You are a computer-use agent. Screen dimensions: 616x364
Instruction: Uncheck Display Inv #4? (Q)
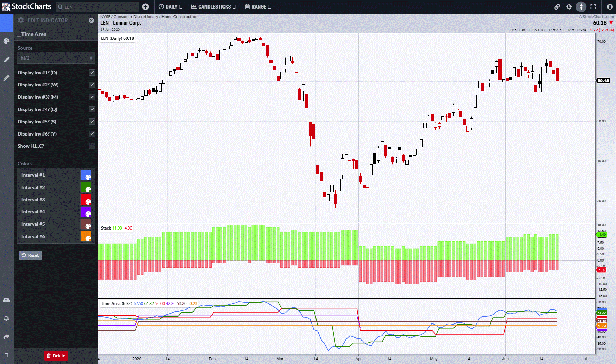pos(92,109)
